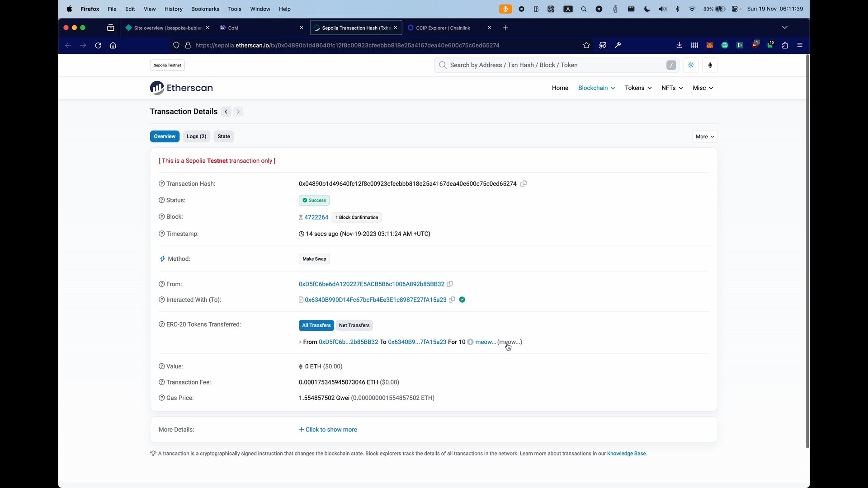Click the Etherscan logo
This screenshot has height=488, width=868.
coord(181,88)
